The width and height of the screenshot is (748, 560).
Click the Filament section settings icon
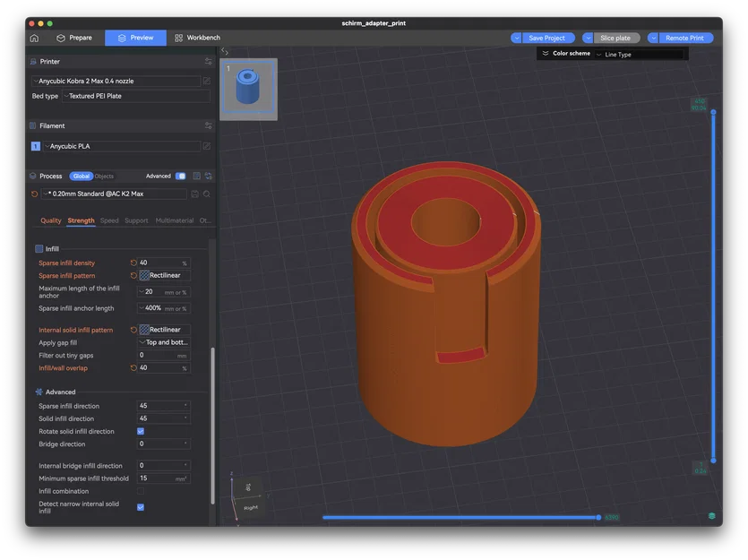click(x=208, y=126)
